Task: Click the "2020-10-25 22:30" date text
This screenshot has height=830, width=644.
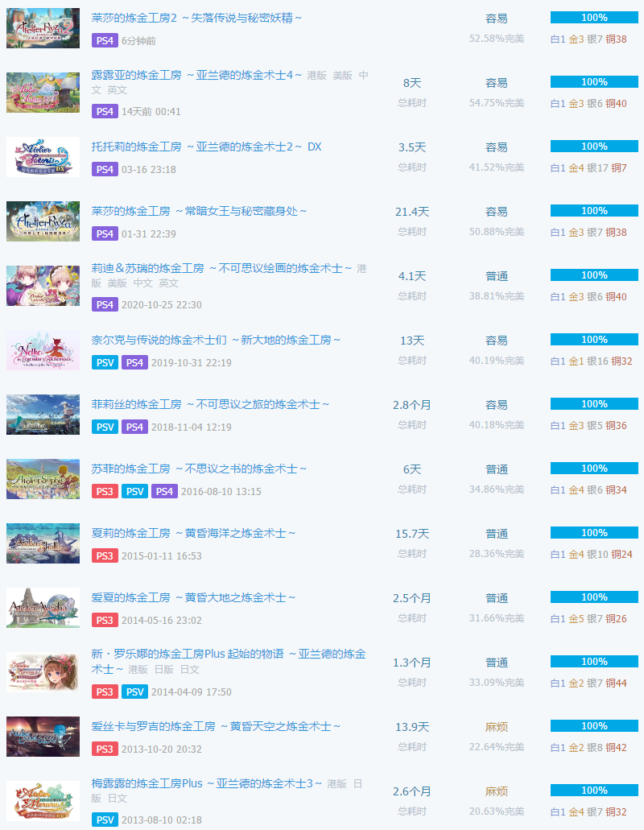Action: pos(162,305)
